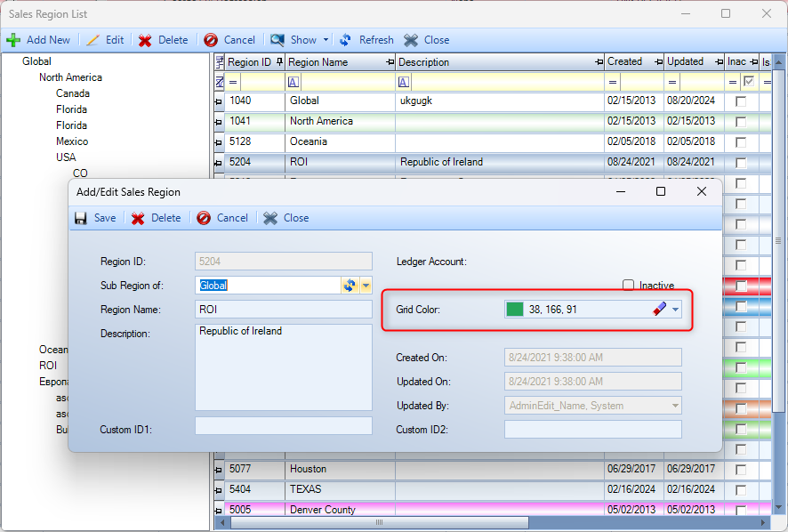Click the Close cross icon in list toolbar
The width and height of the screenshot is (788, 532).
411,40
